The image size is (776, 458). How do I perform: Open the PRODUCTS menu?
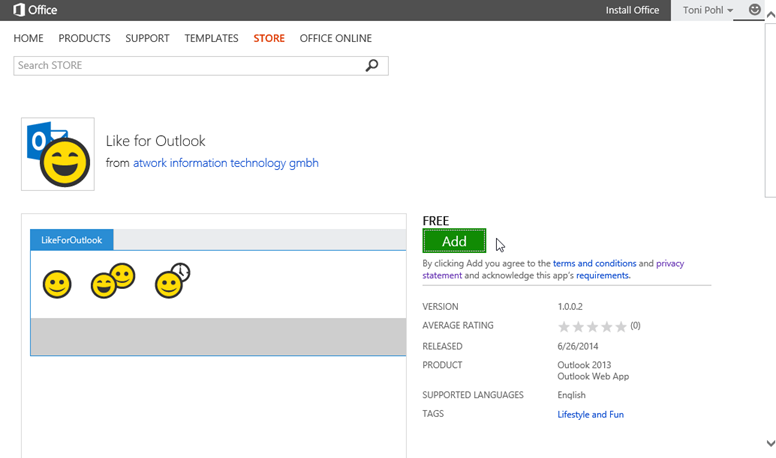pyautogui.click(x=84, y=38)
